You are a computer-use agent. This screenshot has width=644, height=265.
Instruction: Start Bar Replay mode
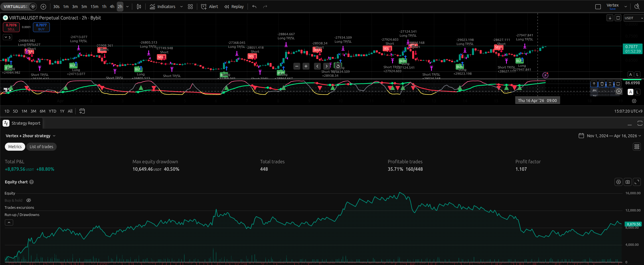(234, 6)
